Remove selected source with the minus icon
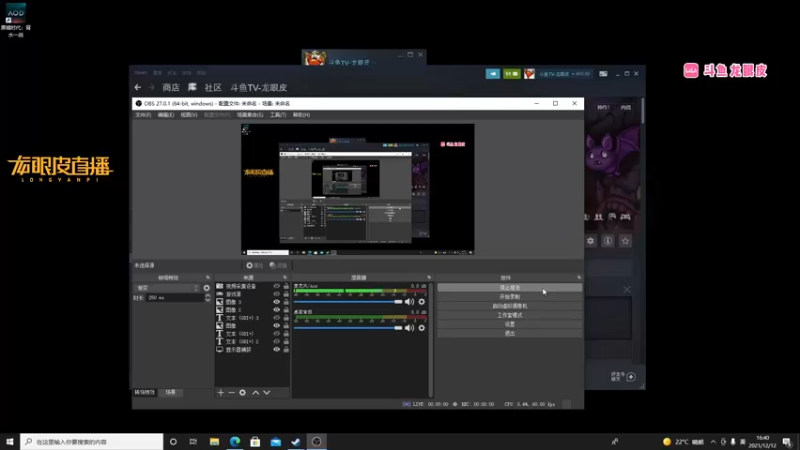 [231, 392]
